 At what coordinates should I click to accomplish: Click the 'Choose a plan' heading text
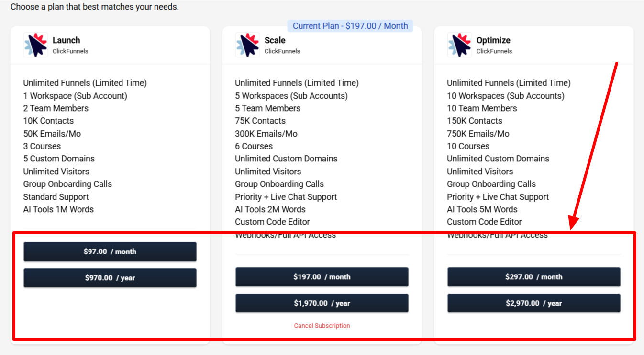(95, 7)
